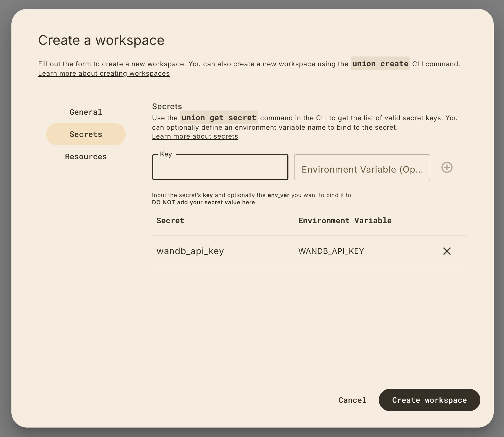Click the Secret column header
The width and height of the screenshot is (504, 437).
pyautogui.click(x=170, y=220)
